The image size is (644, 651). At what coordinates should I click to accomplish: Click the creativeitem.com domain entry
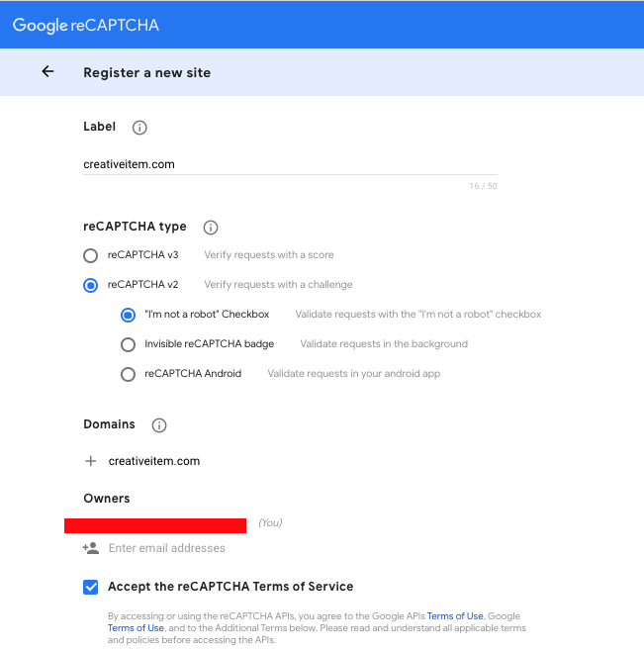click(x=154, y=461)
